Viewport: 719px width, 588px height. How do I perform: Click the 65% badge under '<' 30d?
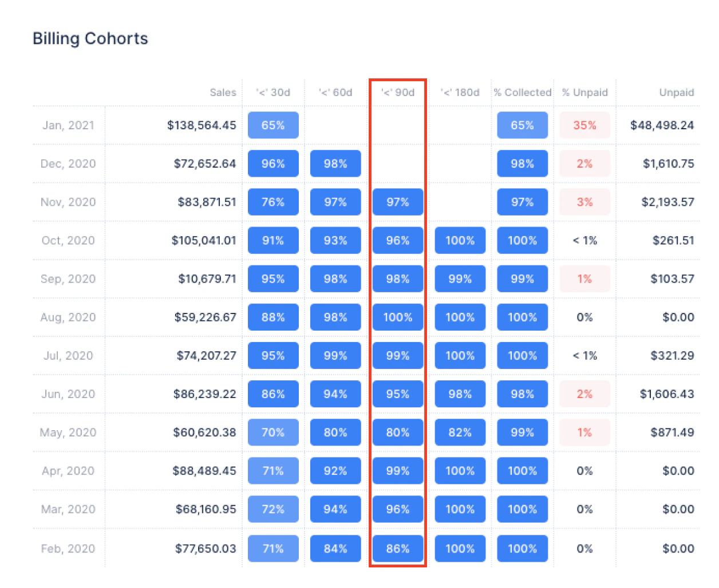tap(273, 125)
